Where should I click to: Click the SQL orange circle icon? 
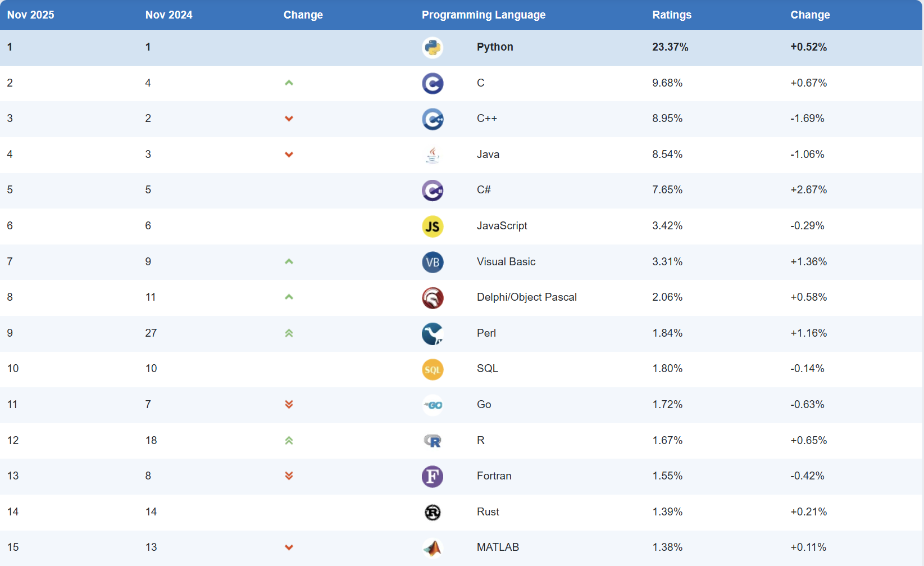pyautogui.click(x=433, y=369)
